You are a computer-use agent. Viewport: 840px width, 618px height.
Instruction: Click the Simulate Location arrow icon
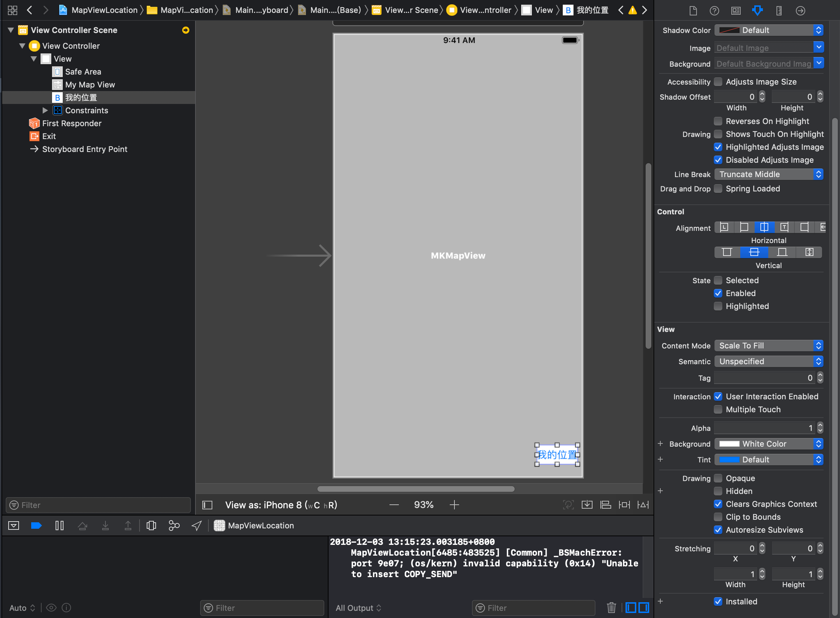[197, 526]
